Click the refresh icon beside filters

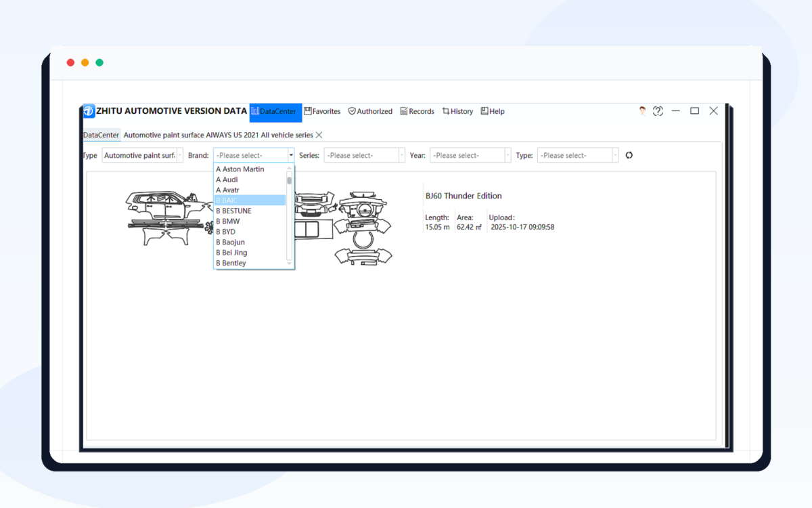629,155
